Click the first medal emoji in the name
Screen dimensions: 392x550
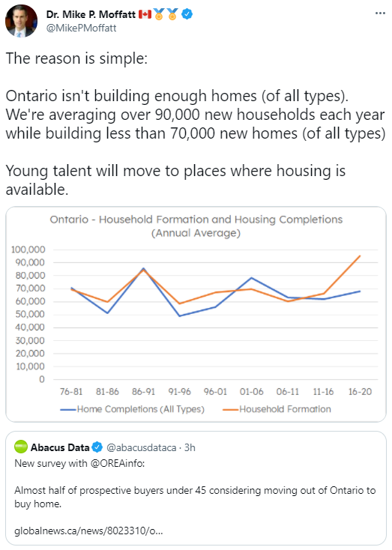click(159, 14)
